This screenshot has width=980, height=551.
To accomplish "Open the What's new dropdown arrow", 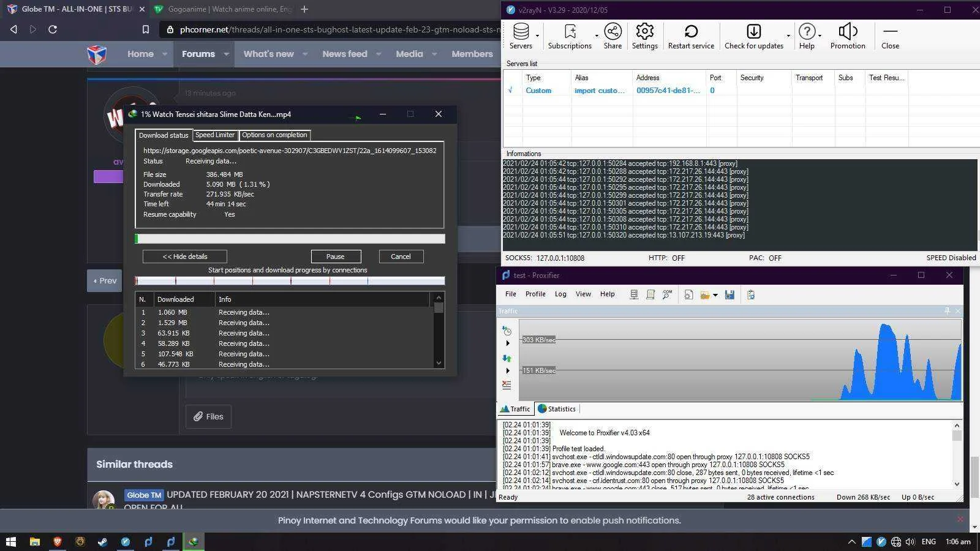I will 305,54.
